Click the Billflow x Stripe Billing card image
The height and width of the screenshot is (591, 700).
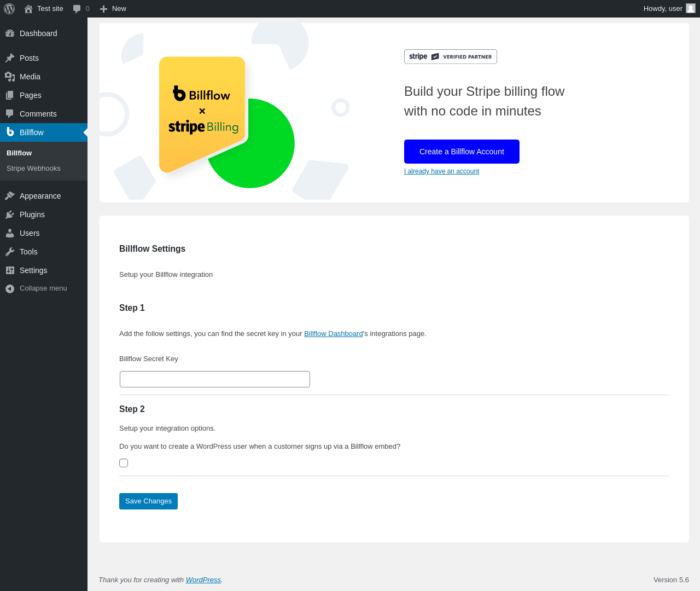(x=202, y=114)
